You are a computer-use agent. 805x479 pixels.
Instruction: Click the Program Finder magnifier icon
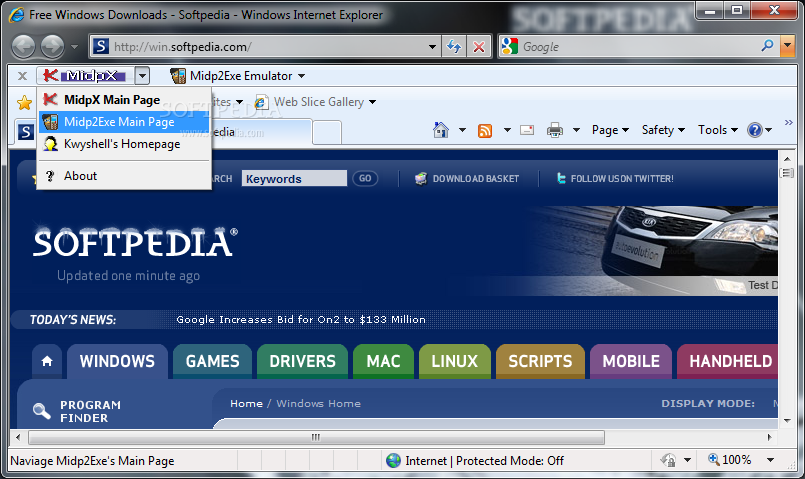click(41, 411)
